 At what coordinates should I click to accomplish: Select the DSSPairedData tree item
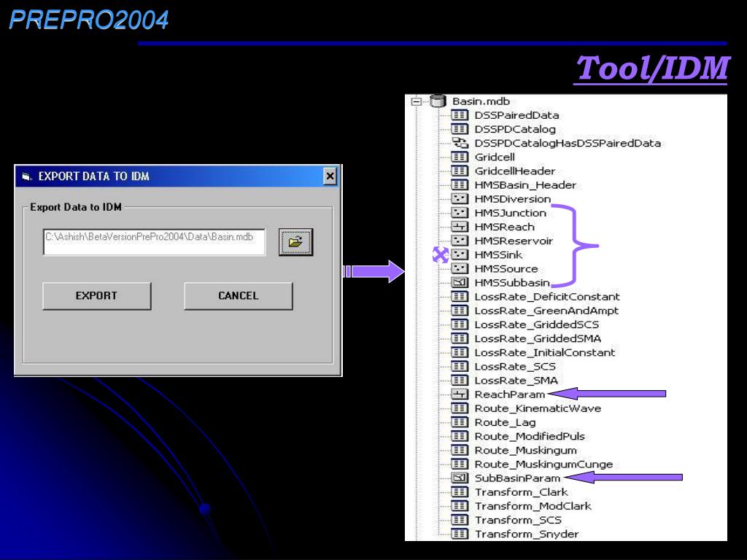516,115
